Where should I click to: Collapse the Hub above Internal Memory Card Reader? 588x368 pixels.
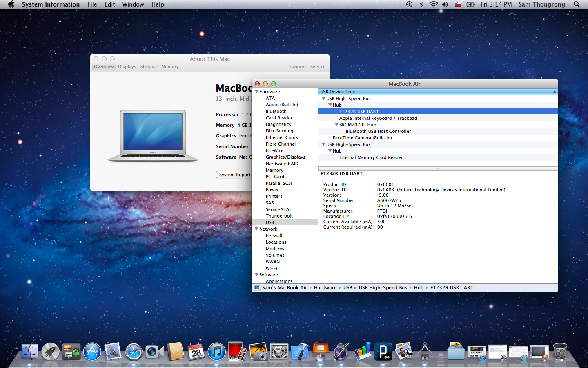330,151
